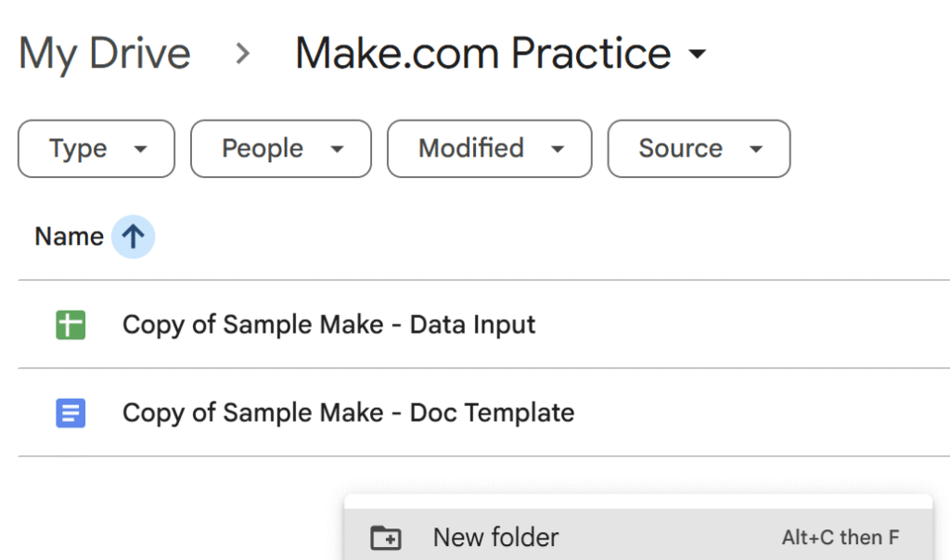
Task: Go back to My Drive in breadcrumb
Action: [x=104, y=54]
